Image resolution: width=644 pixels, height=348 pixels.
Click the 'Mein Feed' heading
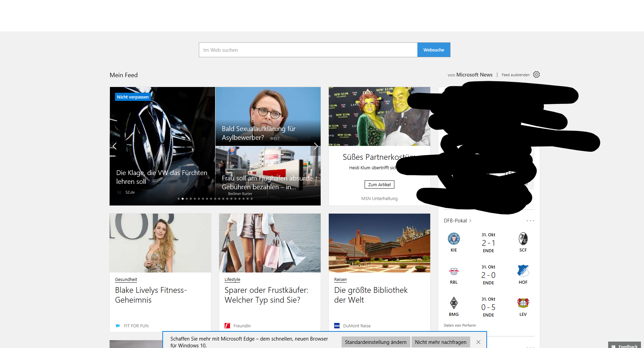click(x=123, y=75)
